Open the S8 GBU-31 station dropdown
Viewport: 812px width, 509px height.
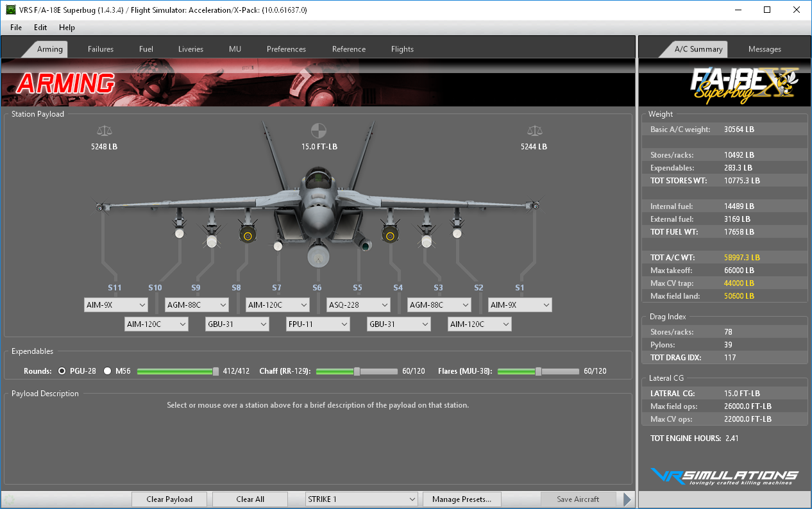click(x=237, y=324)
